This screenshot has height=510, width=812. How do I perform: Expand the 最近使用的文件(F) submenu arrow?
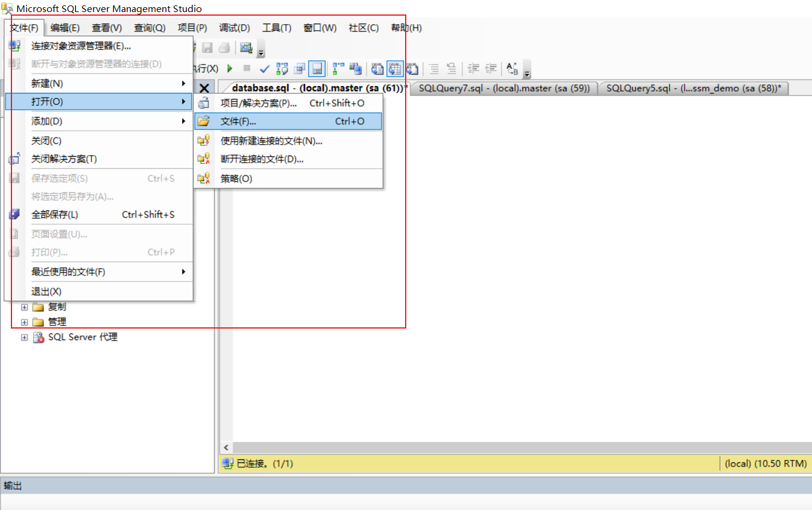(x=183, y=272)
